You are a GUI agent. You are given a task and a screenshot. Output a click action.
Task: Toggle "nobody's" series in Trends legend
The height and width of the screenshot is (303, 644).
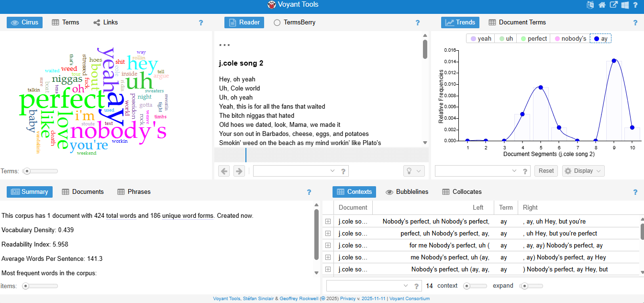570,39
